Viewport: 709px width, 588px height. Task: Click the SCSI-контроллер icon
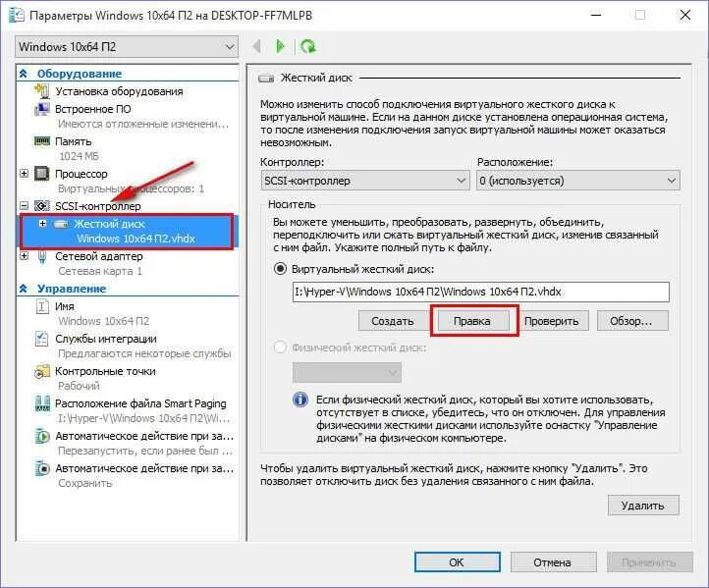(x=42, y=206)
